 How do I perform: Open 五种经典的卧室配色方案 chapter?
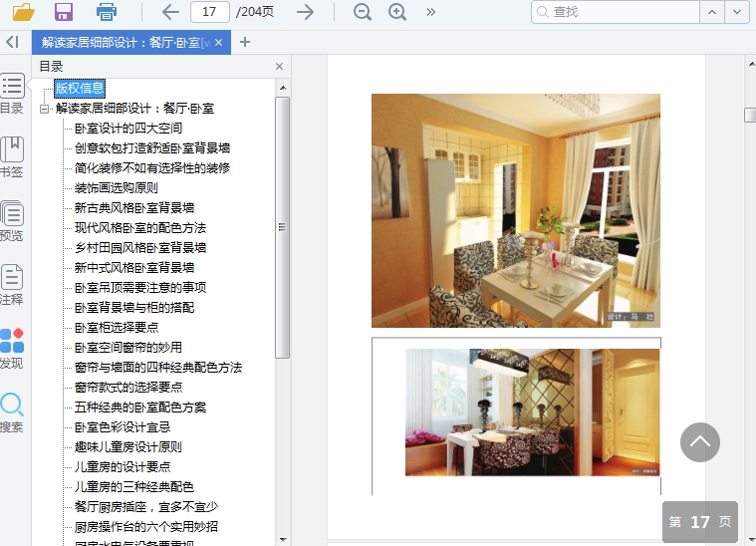click(x=140, y=408)
